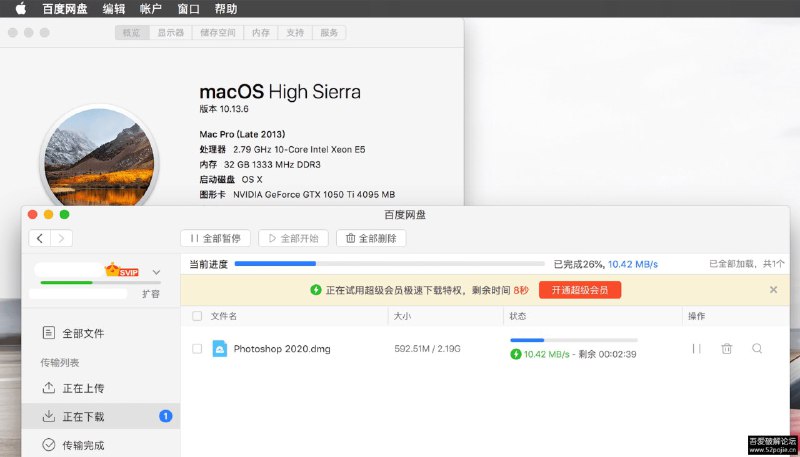Open 全部文件 in the sidebar
This screenshot has width=800, height=457.
point(101,333)
